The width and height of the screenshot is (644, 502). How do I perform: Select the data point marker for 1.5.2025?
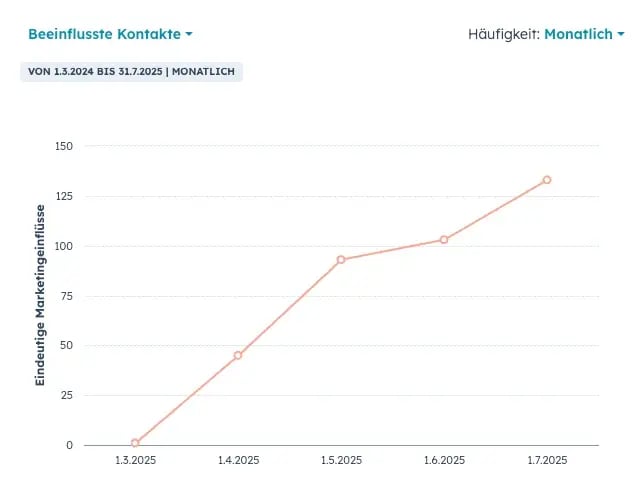pyautogui.click(x=341, y=259)
